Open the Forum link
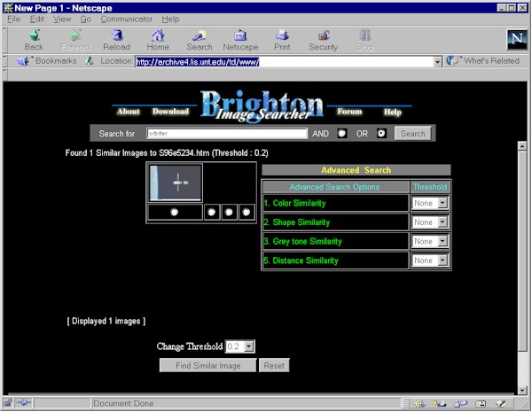Viewport: 532px width, 412px height. (349, 112)
